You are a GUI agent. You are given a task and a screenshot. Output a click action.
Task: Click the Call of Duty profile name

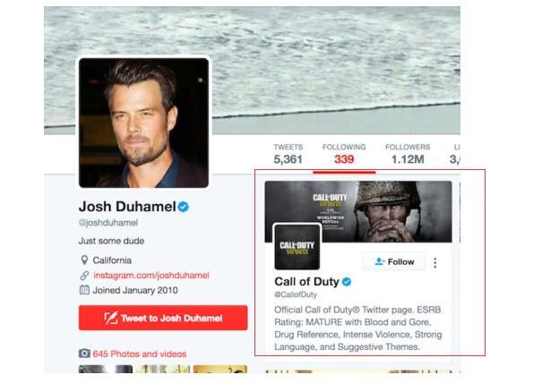(306, 282)
